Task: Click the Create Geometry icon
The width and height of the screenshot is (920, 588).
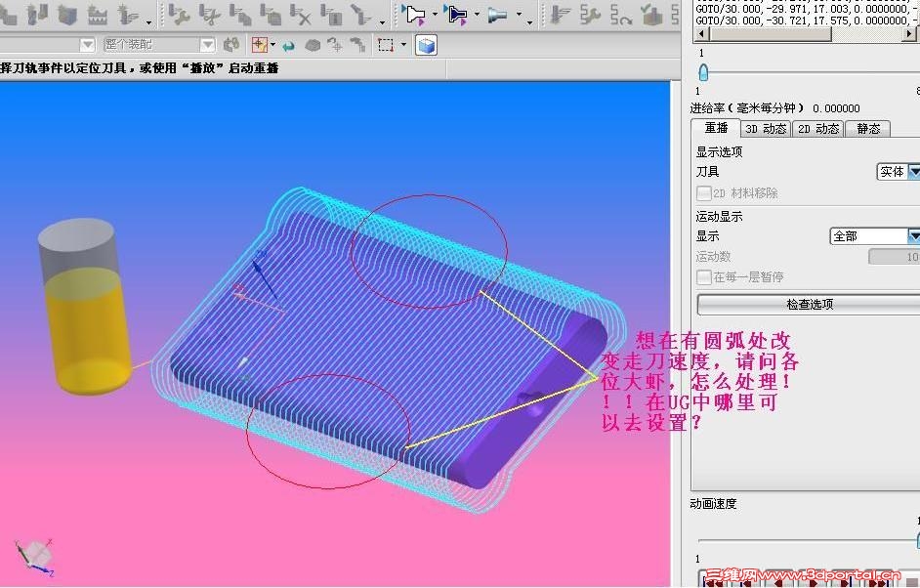Action: pos(67,13)
